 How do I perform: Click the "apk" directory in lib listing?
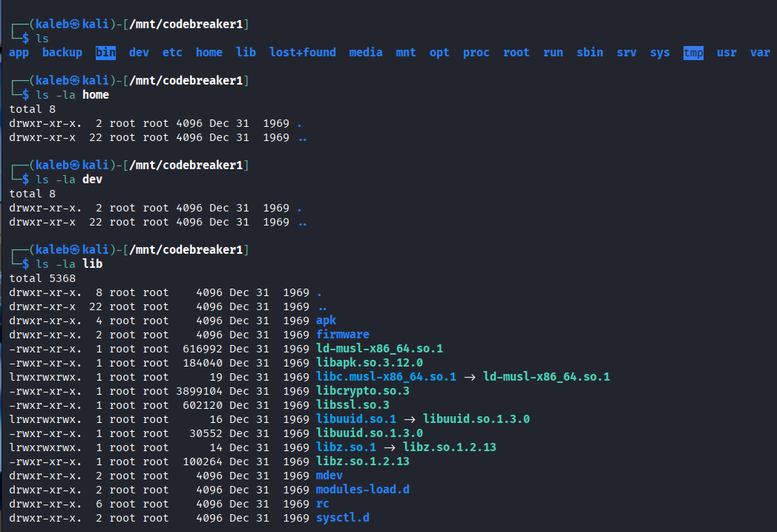coord(326,321)
